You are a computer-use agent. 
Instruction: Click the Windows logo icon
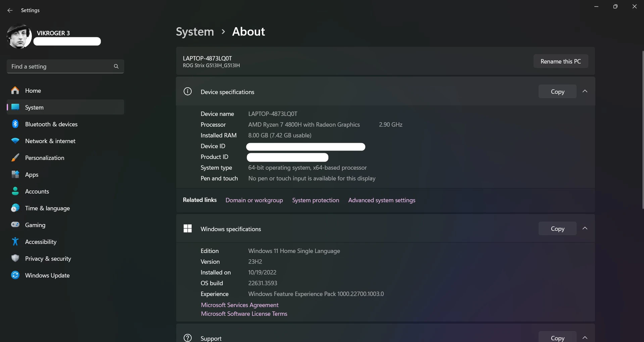pyautogui.click(x=188, y=228)
